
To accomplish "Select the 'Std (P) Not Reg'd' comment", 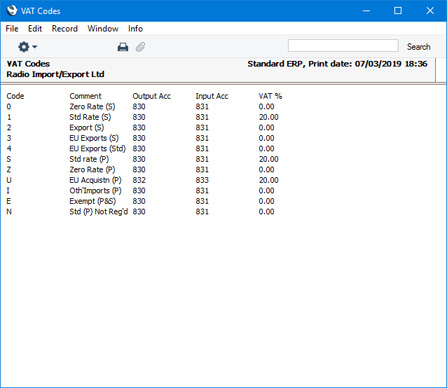I will (99, 212).
